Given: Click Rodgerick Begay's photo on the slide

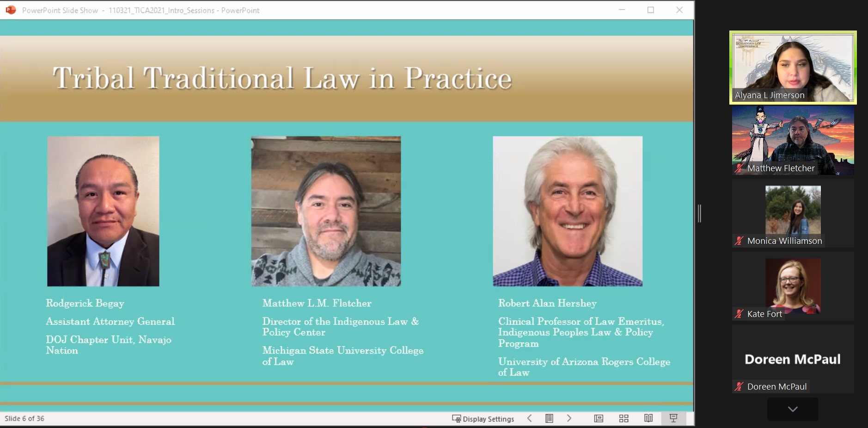Looking at the screenshot, I should [x=103, y=211].
